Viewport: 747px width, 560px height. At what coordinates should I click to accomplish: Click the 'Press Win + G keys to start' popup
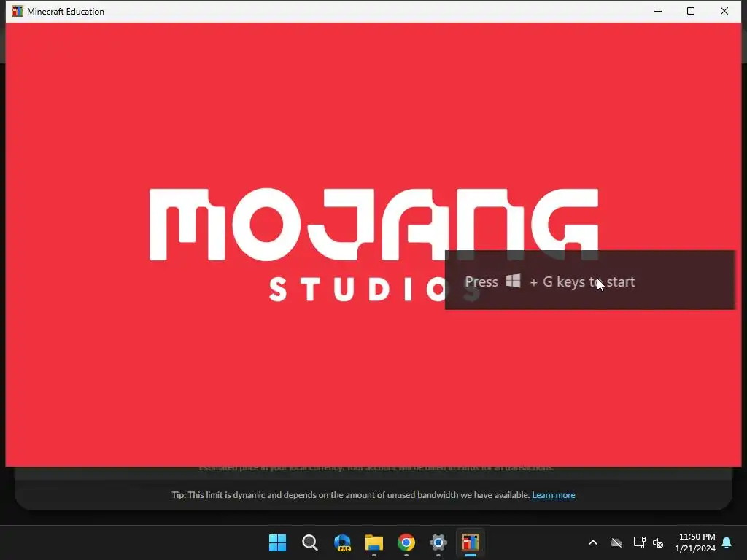click(x=589, y=280)
